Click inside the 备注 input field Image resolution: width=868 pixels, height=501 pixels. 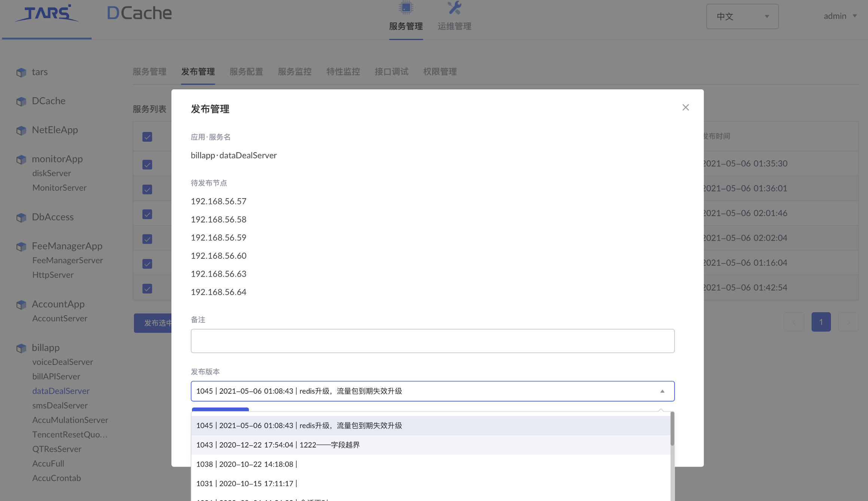pyautogui.click(x=432, y=341)
